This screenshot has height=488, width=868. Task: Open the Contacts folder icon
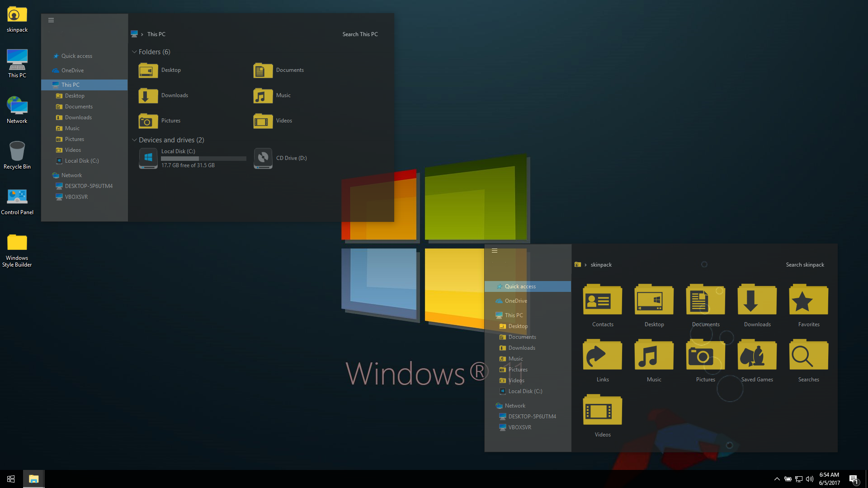point(602,301)
